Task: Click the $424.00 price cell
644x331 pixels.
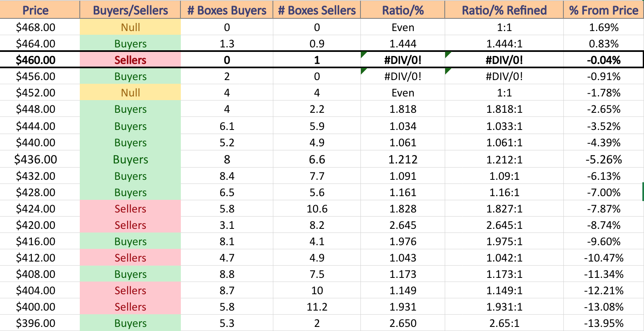Action: click(40, 208)
